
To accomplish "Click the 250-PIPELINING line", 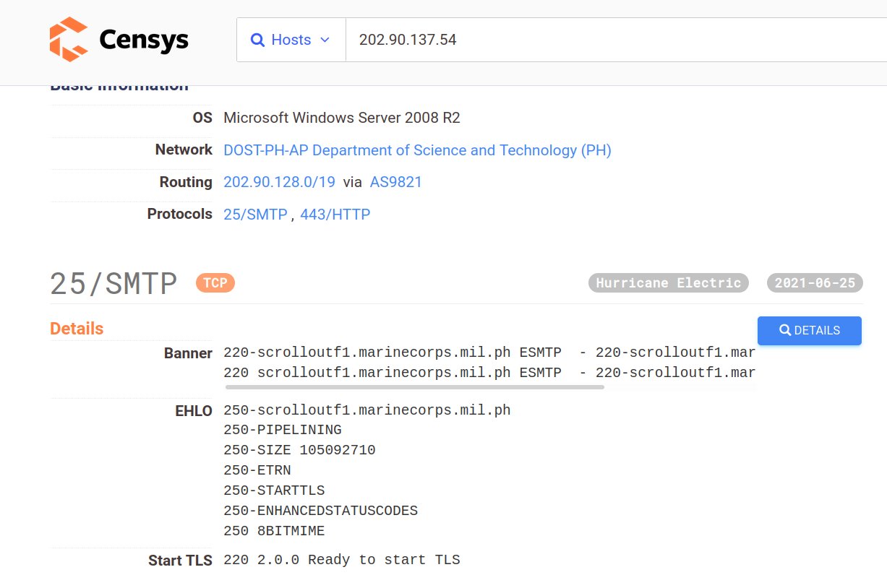I will coord(283,430).
